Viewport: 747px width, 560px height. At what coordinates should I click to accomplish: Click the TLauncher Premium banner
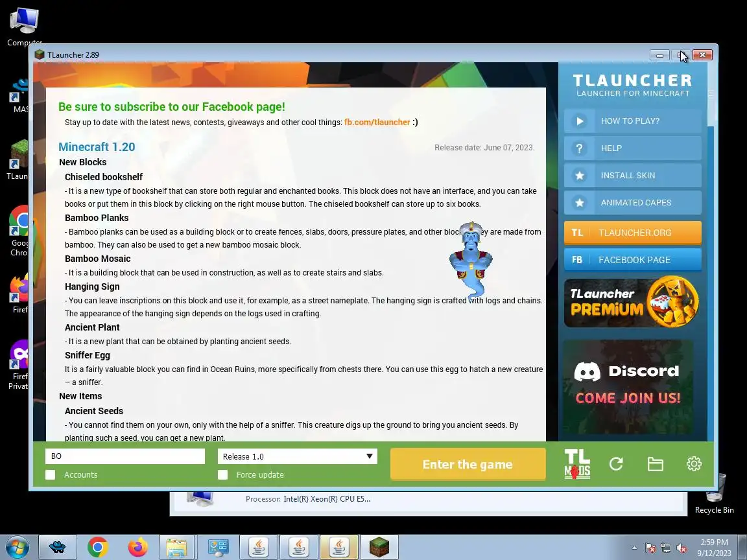tap(632, 302)
